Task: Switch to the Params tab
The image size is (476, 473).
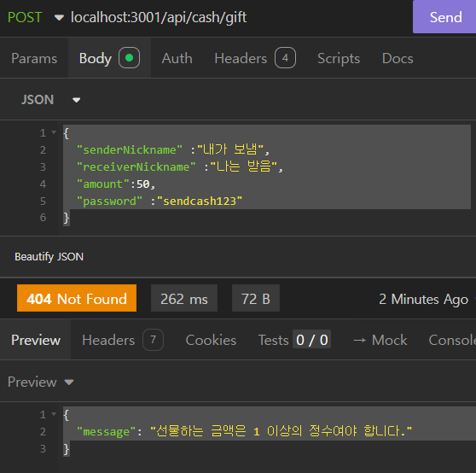Action: click(x=34, y=58)
